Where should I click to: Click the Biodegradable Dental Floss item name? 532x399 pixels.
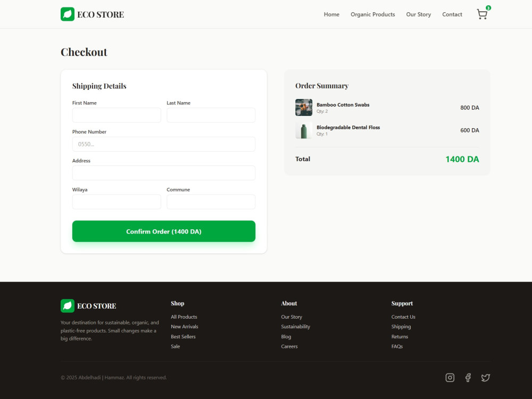[x=348, y=128]
